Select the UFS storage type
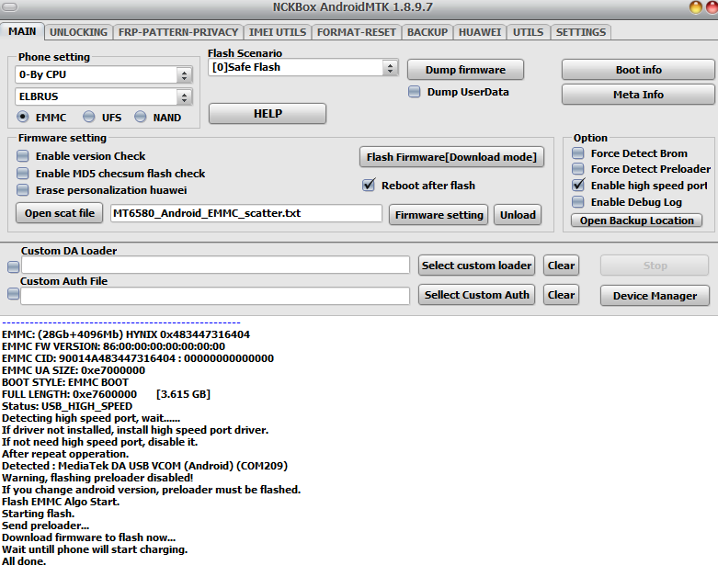The height and width of the screenshot is (588, 718). [x=89, y=118]
